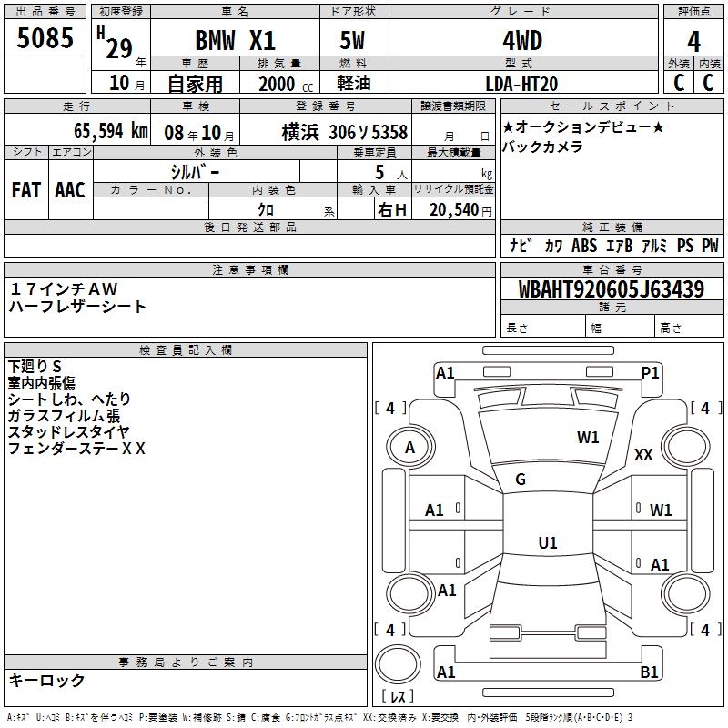Click the door shape value 5W
This screenshot has height=728, width=728.
(x=352, y=40)
